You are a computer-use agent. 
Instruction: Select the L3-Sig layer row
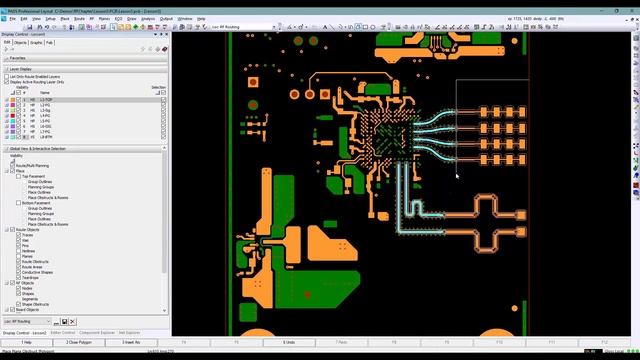pos(86,110)
